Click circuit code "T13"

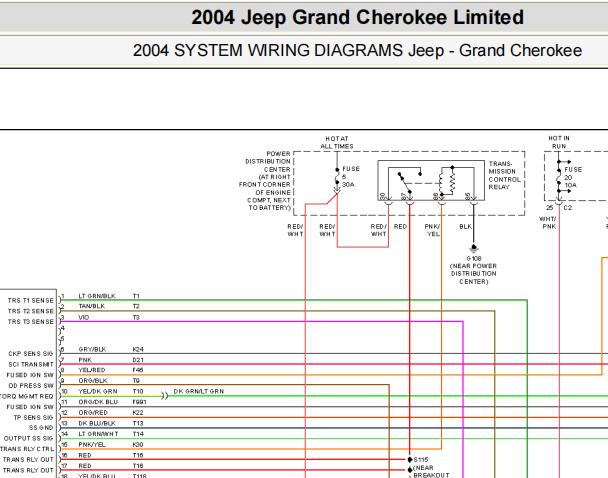(138, 423)
